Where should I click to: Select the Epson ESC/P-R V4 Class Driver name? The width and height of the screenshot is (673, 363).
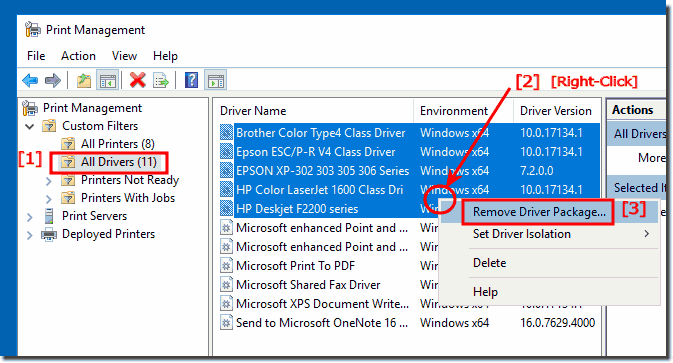tap(315, 151)
